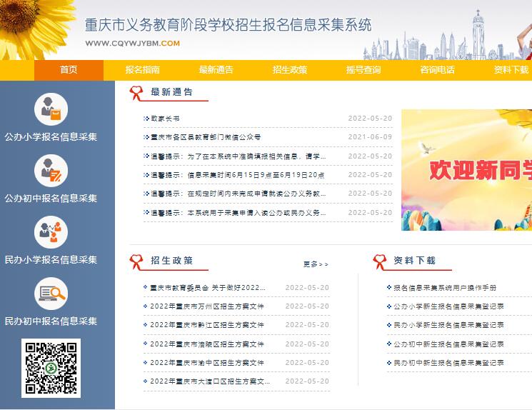
Task: Go to the 首页 tab
Action: point(69,70)
